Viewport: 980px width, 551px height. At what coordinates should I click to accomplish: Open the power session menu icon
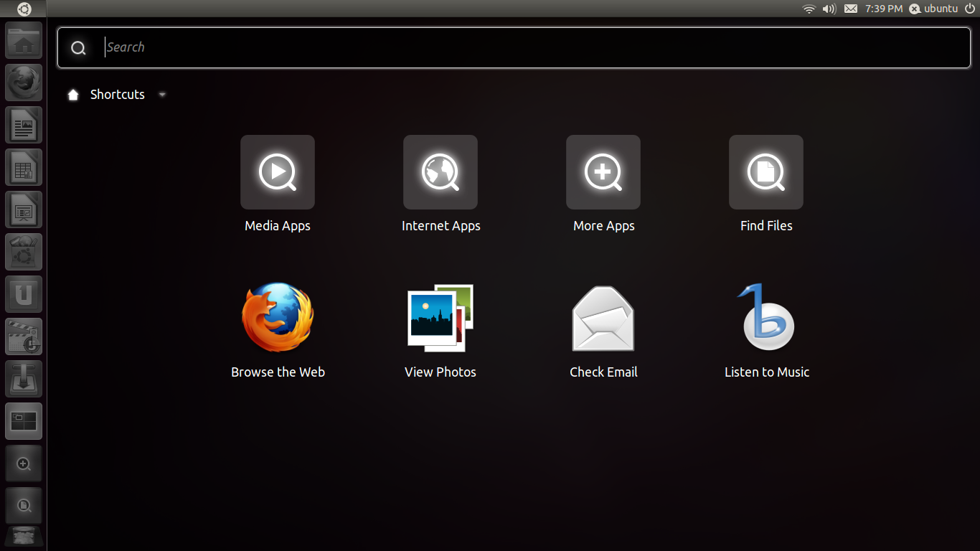(x=971, y=9)
